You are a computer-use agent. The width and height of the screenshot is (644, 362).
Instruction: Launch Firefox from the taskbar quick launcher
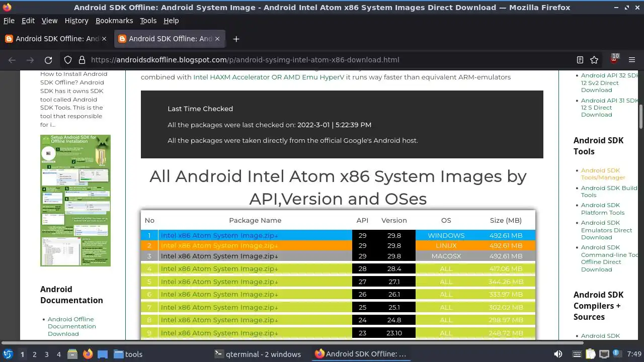tap(88, 354)
